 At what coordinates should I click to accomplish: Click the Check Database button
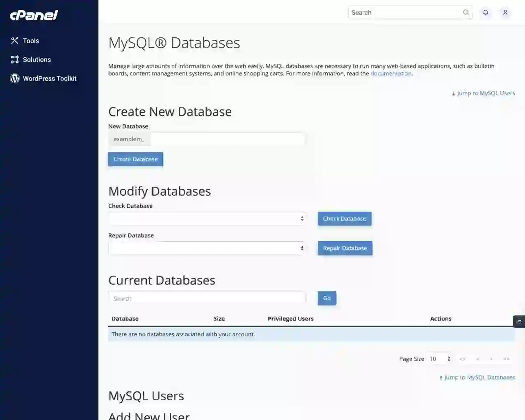coord(345,219)
